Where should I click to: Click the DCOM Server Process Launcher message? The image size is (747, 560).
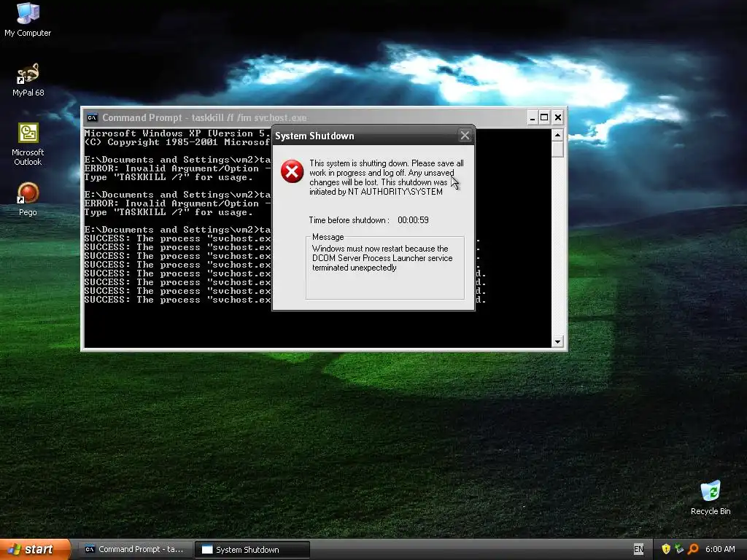point(382,258)
